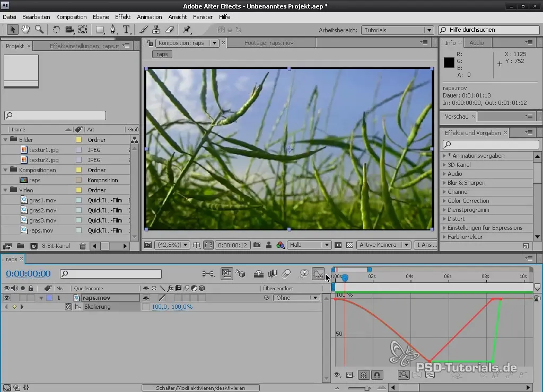This screenshot has height=392, width=543.
Task: Toggle the mask and shape path visibility button
Action: pos(208,245)
